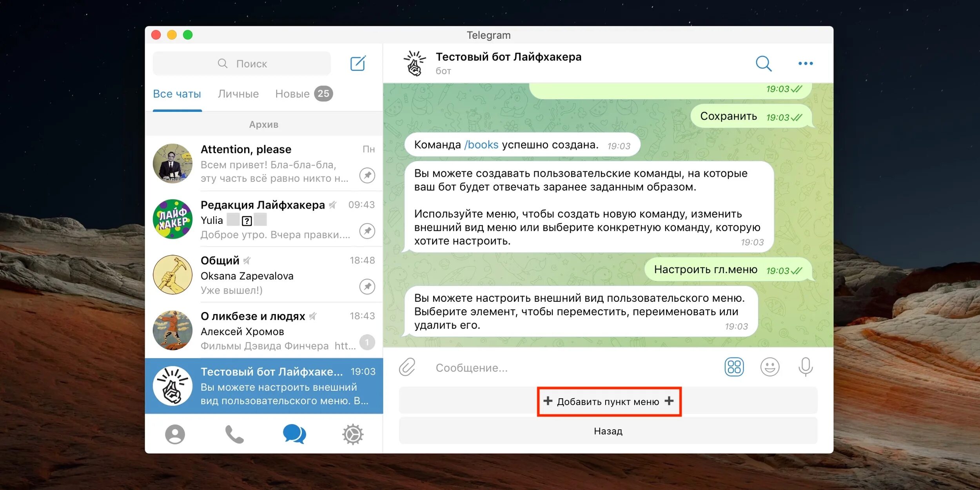Open Contacts tab in bottom bar
980x490 pixels.
coord(175,434)
